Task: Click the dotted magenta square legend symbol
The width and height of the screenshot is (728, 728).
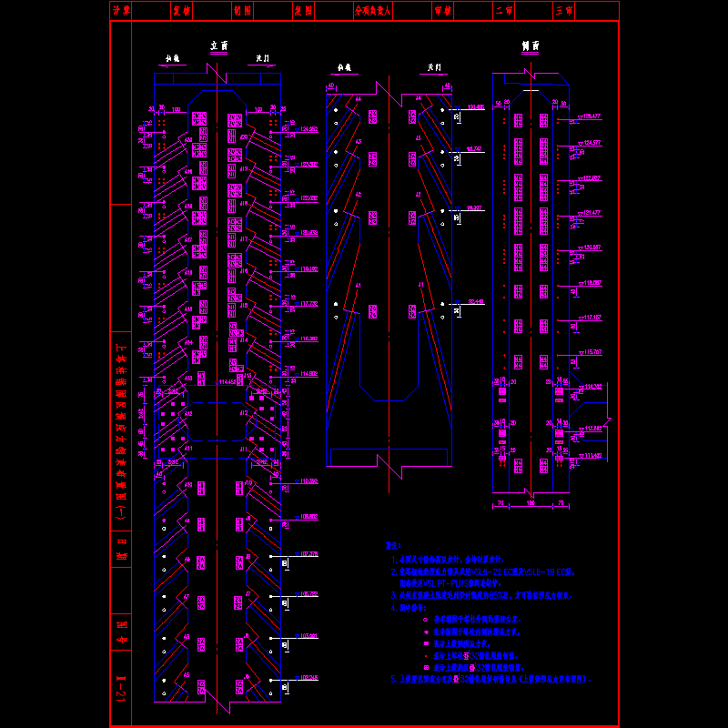Action: (425, 666)
